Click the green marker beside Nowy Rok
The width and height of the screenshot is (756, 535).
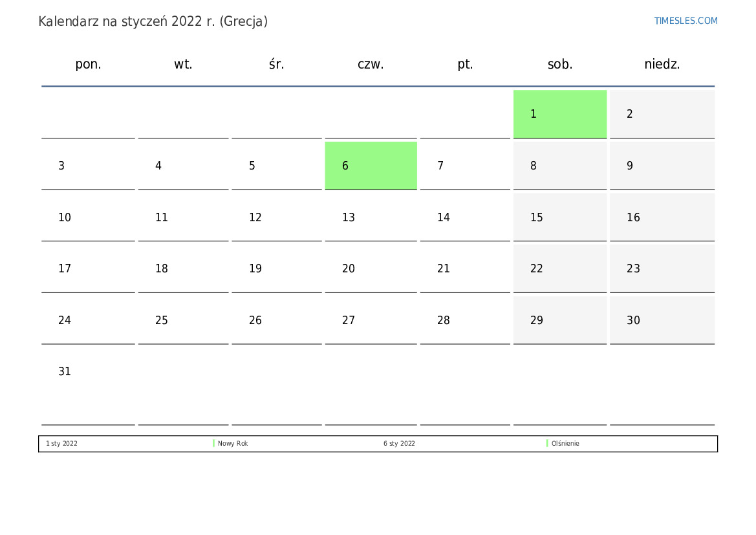pyautogui.click(x=213, y=443)
